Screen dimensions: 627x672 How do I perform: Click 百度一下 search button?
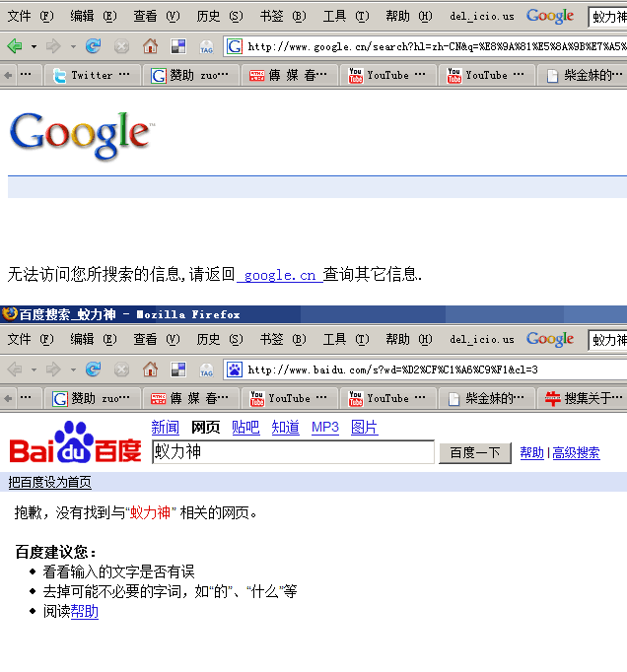pyautogui.click(x=475, y=453)
